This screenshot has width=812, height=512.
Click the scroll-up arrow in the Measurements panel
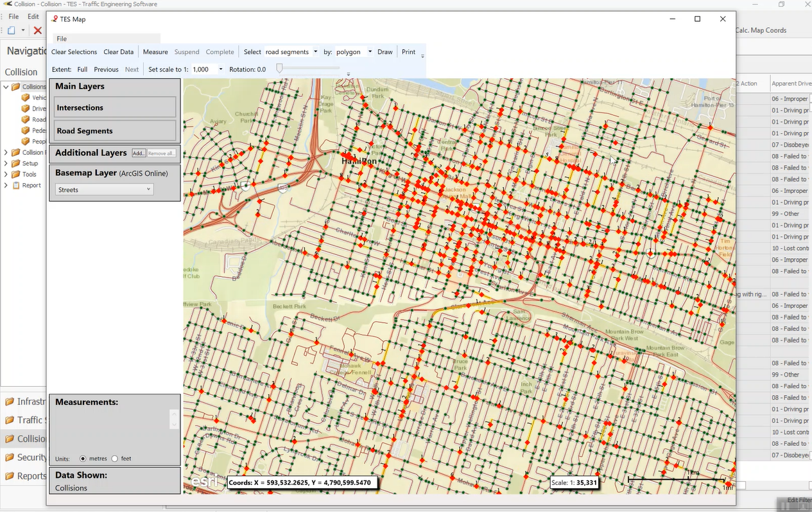coord(174,415)
